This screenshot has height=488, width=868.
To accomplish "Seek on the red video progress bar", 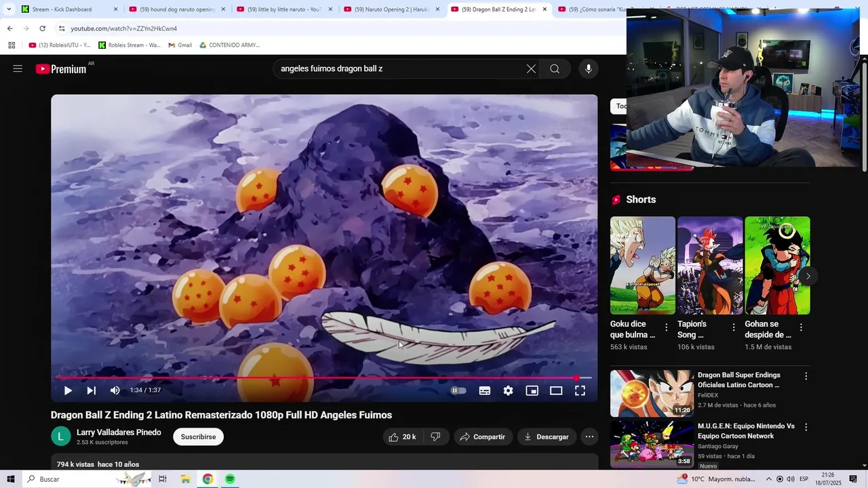I will (x=324, y=378).
